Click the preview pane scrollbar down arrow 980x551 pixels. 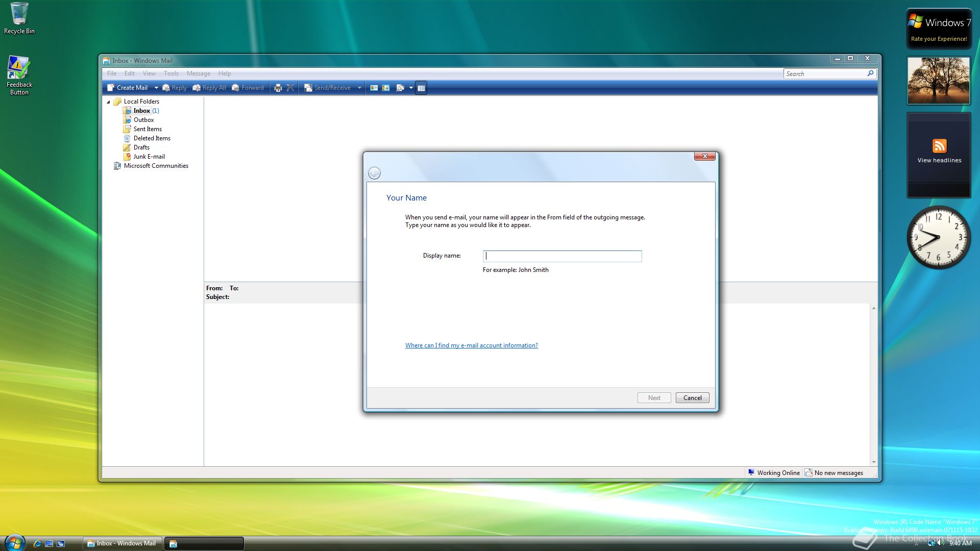[x=874, y=462]
